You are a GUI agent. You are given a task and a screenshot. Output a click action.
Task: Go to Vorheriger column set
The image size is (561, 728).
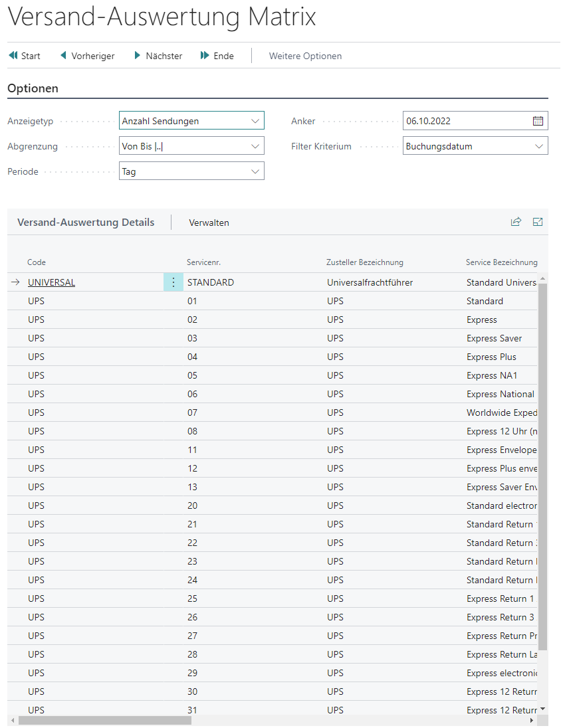[x=87, y=56]
